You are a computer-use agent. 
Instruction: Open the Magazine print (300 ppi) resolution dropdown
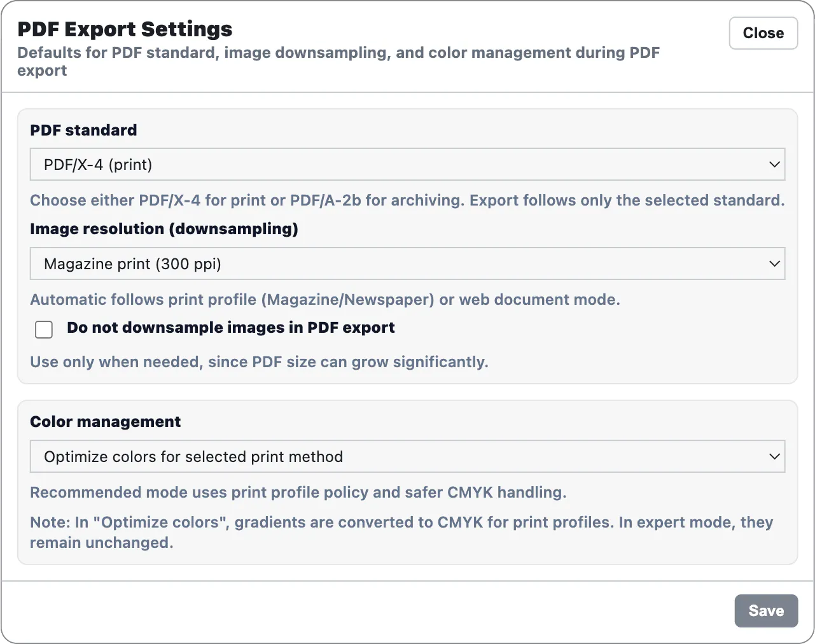(407, 263)
